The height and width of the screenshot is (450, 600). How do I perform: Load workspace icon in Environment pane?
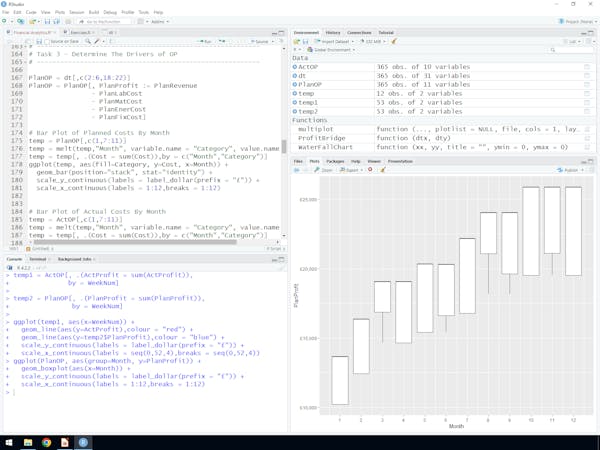click(296, 41)
